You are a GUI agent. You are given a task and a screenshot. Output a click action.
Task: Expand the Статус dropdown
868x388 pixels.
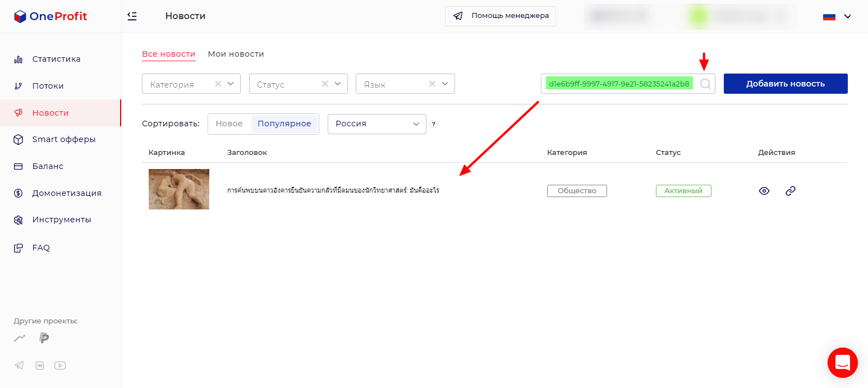(338, 84)
